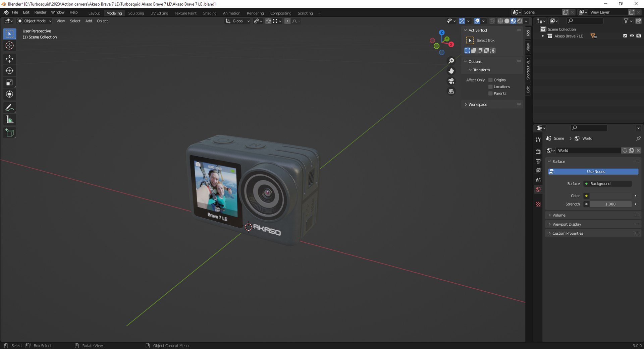
Task: Open the Object Mode dropdown
Action: point(35,21)
